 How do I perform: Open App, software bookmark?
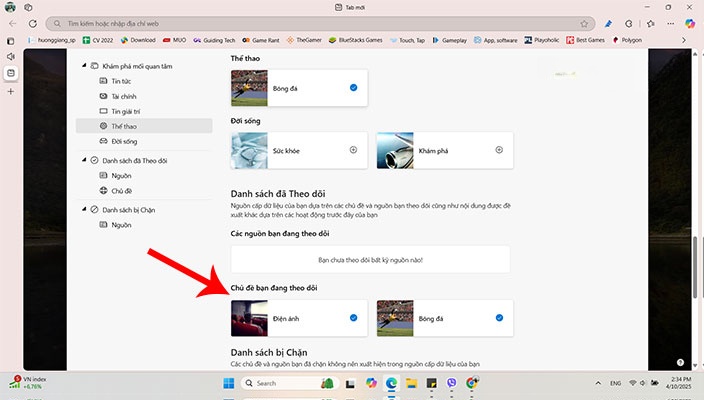click(496, 40)
